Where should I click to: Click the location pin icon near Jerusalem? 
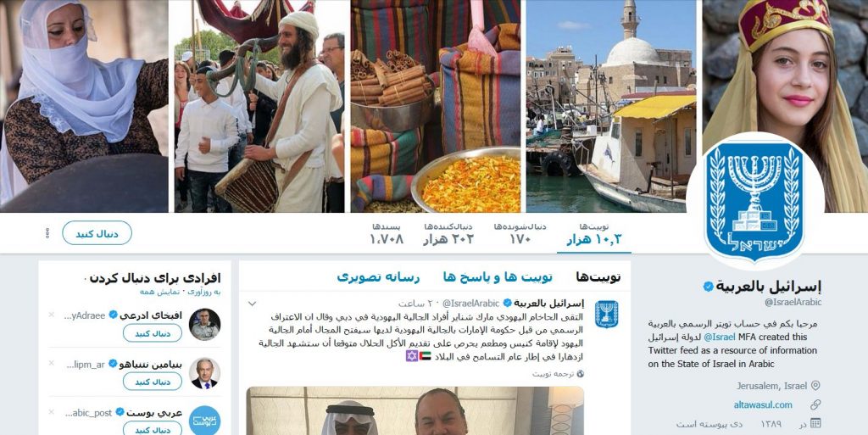(815, 386)
